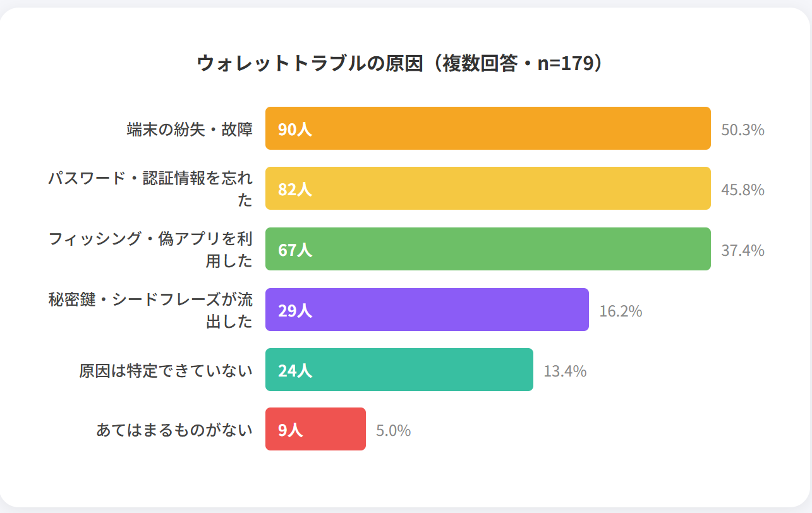Click the 原因は特定できていない label
Screen dimensions: 812x513
tap(166, 370)
